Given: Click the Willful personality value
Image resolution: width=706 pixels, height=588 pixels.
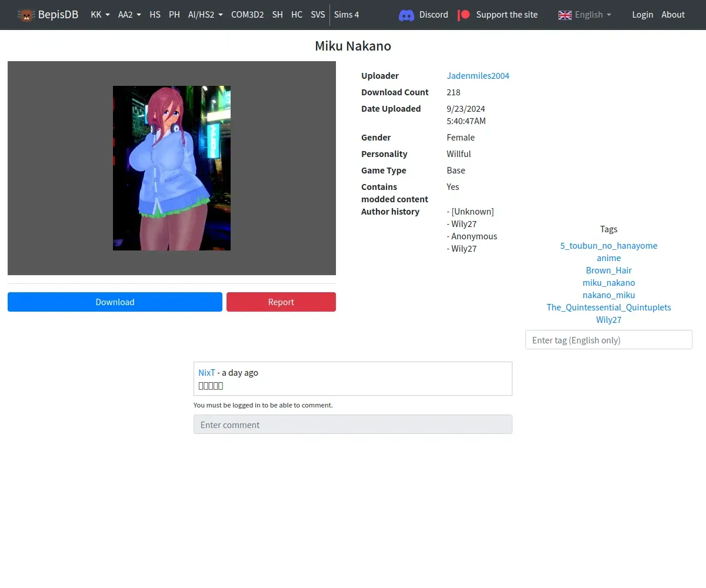Looking at the screenshot, I should pyautogui.click(x=459, y=154).
